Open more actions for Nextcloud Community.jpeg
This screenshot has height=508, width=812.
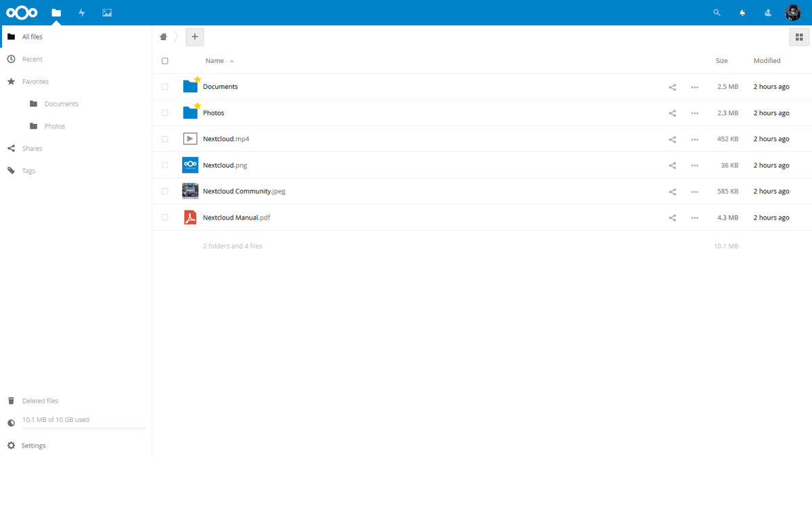click(695, 191)
